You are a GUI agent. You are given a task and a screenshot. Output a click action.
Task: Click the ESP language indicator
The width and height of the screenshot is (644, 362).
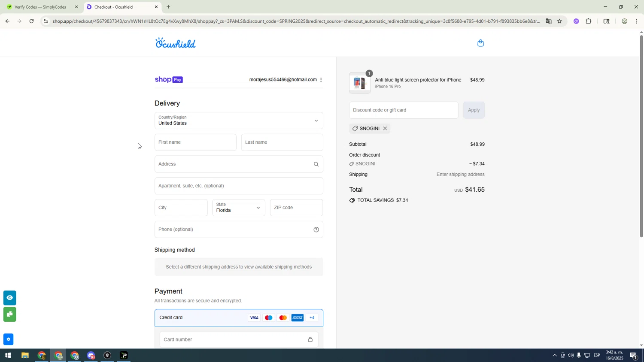597,356
